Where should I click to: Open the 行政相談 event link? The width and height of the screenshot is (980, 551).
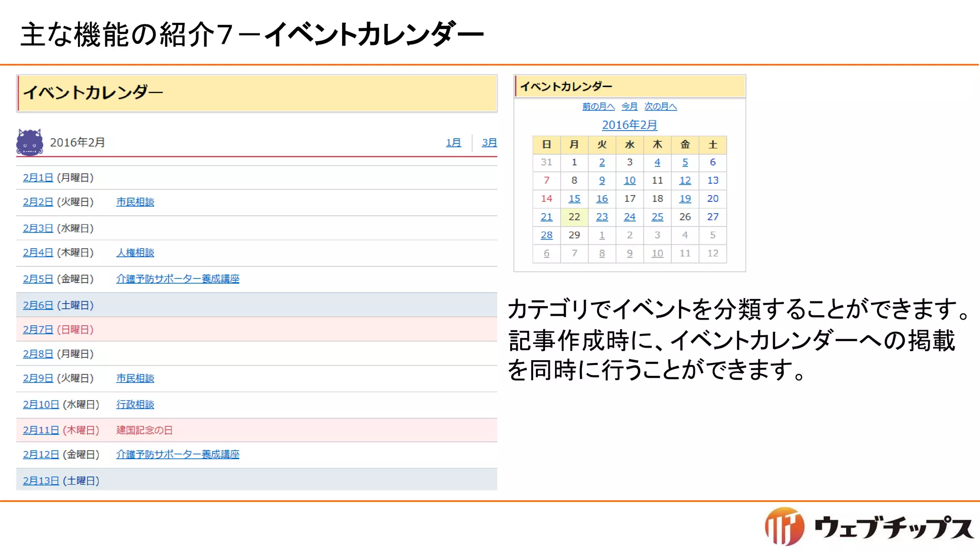point(135,405)
